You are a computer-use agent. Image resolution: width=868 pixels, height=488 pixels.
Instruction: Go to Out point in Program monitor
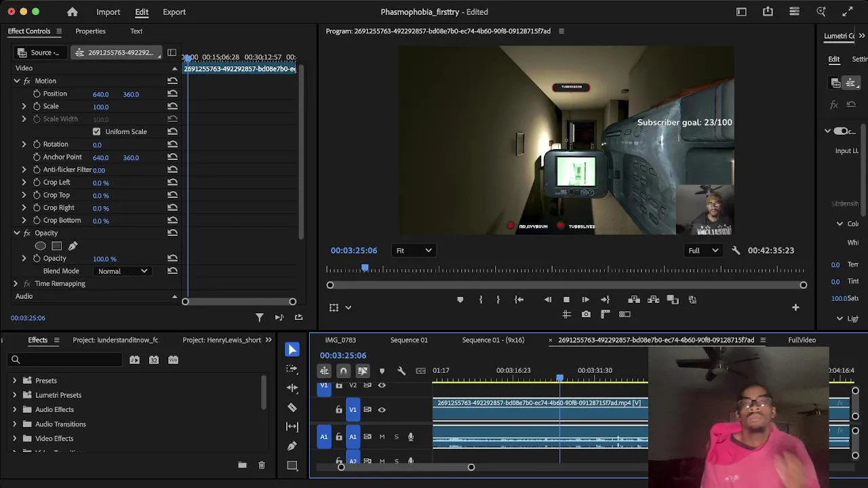point(606,300)
